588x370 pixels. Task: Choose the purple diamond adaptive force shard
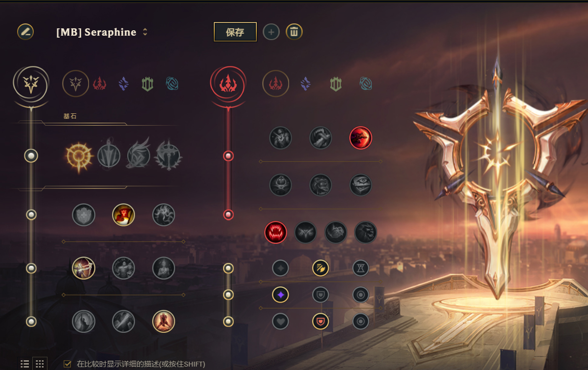pyautogui.click(x=281, y=295)
